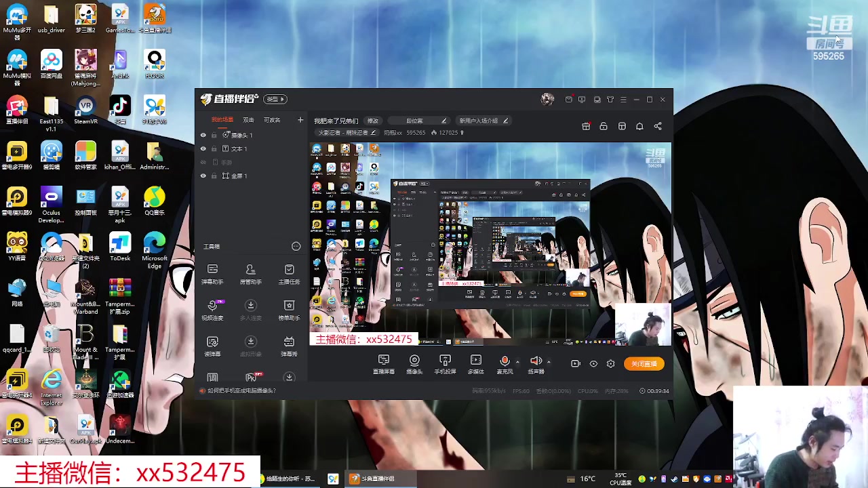Screen dimensions: 868x488
Task: Mute the 扬声器 speaker
Action: click(x=536, y=364)
